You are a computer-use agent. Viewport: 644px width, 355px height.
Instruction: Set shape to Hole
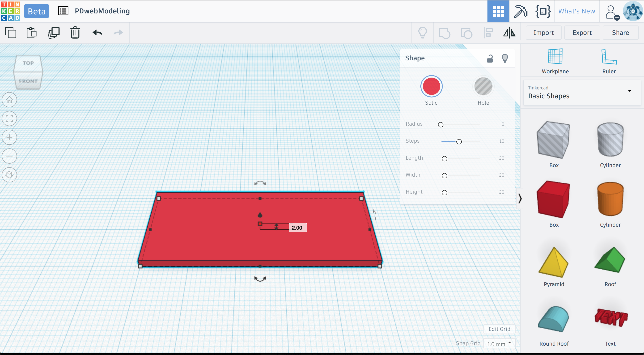[483, 87]
